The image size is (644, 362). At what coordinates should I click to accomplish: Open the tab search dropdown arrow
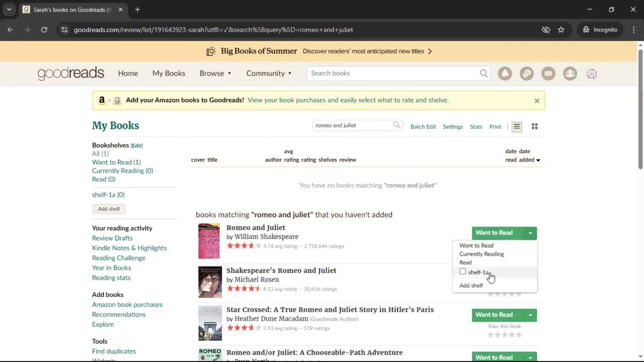9,9
